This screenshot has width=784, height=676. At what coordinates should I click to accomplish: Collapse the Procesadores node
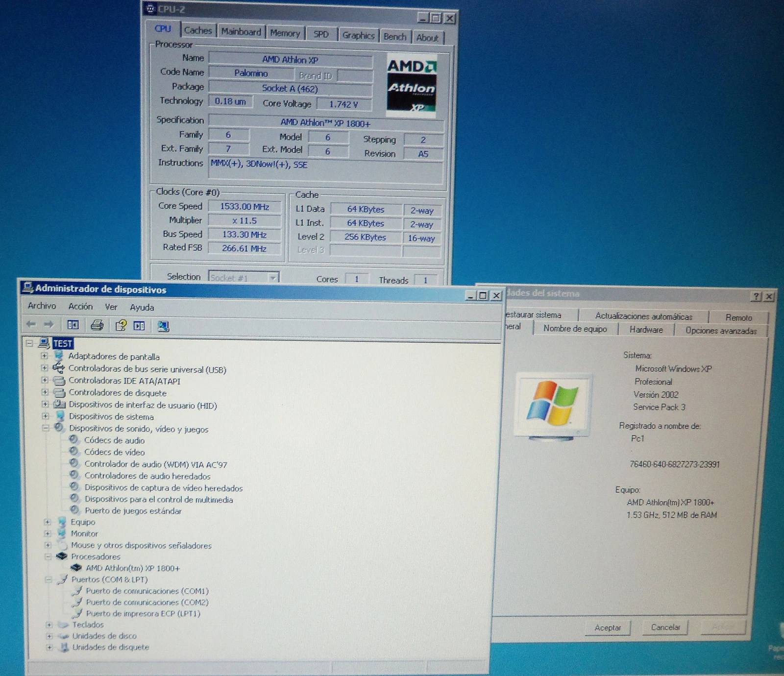point(48,556)
